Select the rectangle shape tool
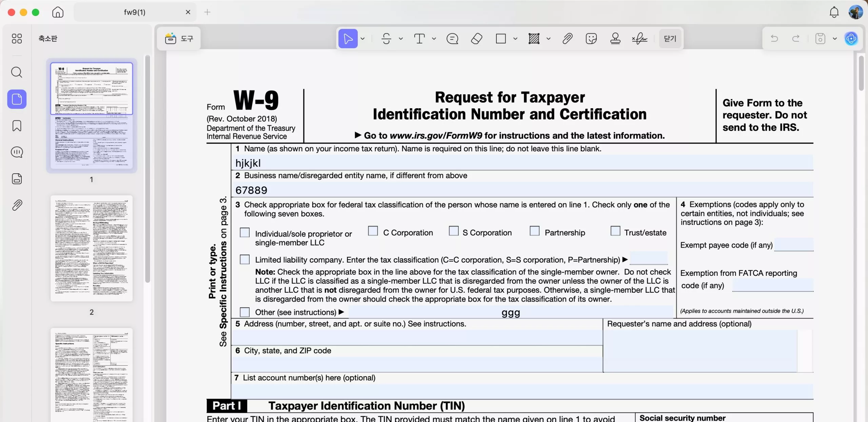Screen dimensions: 868x422 (x=500, y=39)
